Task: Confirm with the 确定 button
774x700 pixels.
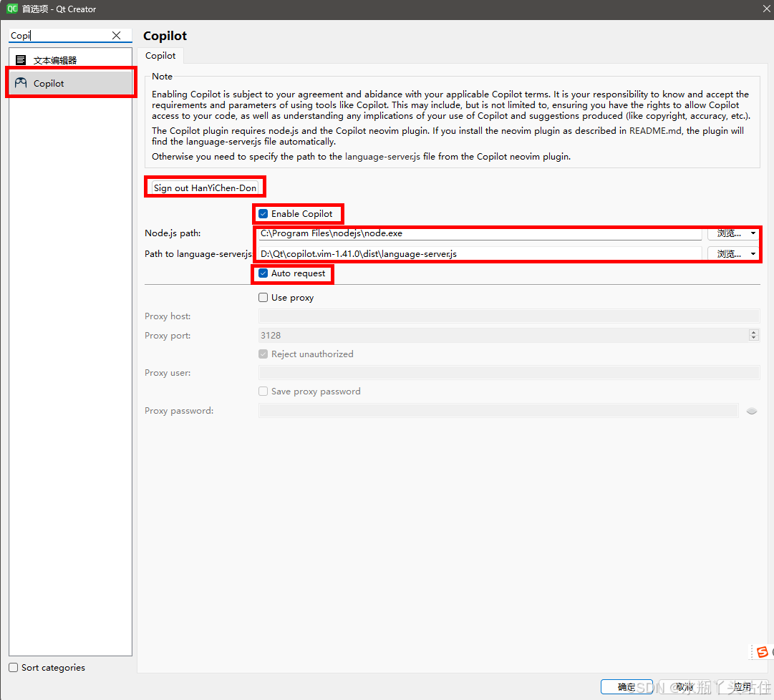Action: [x=627, y=686]
